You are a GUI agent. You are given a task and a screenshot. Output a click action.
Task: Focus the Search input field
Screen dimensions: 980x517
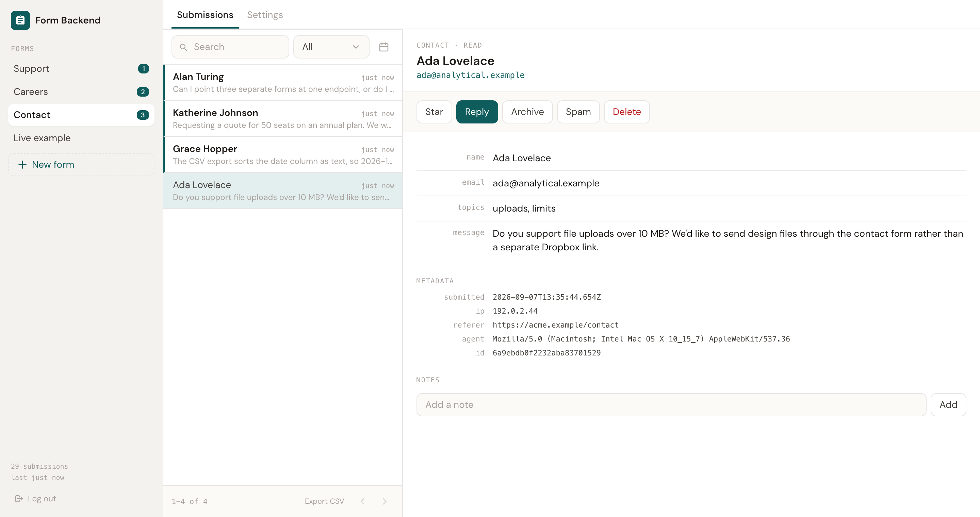click(230, 47)
